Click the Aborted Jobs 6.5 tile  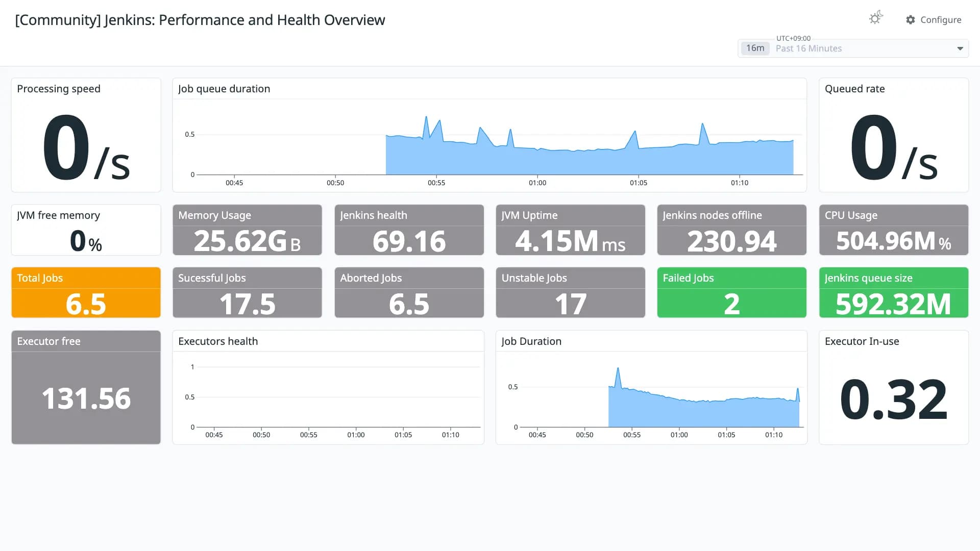click(x=409, y=293)
